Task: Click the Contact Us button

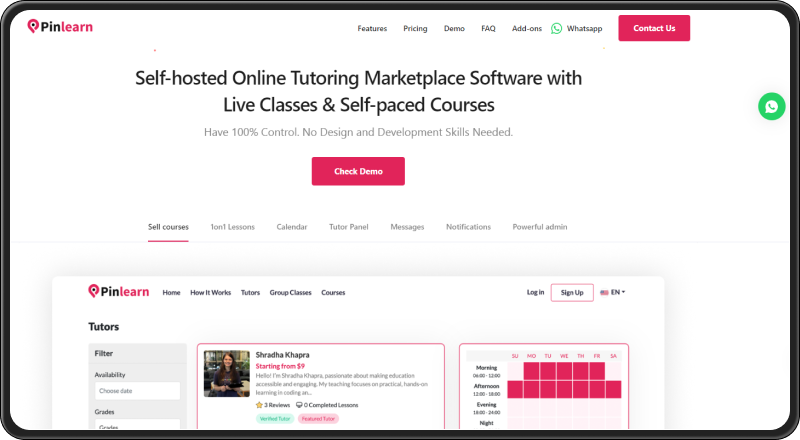Action: 653,28
